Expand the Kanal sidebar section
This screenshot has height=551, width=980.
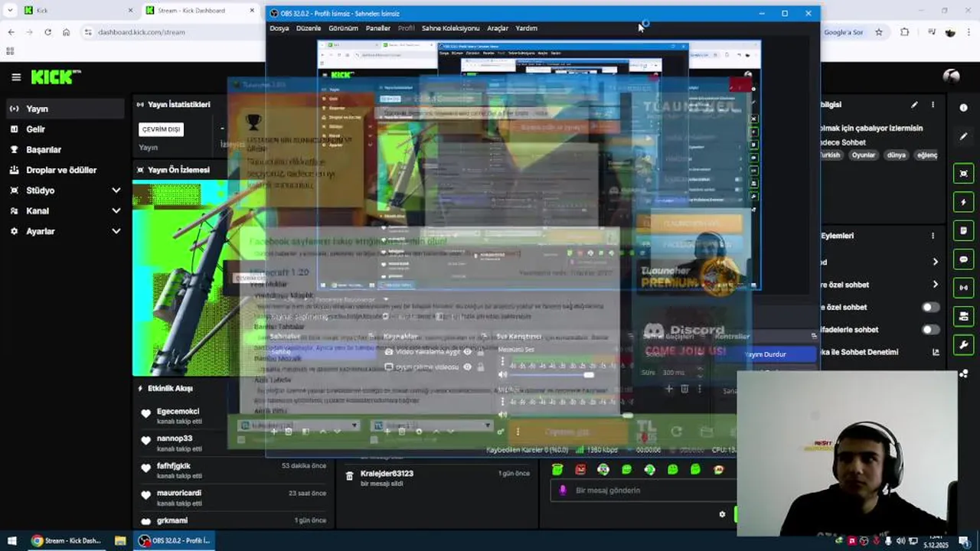[x=116, y=210]
